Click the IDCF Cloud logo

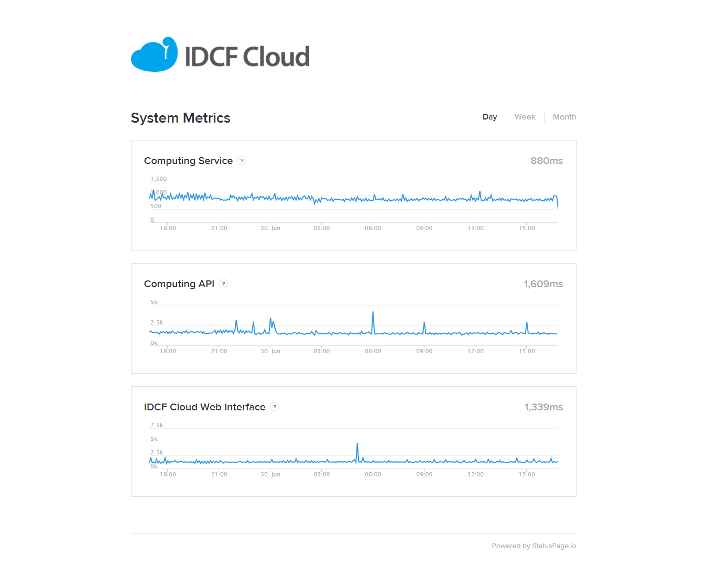[x=220, y=55]
